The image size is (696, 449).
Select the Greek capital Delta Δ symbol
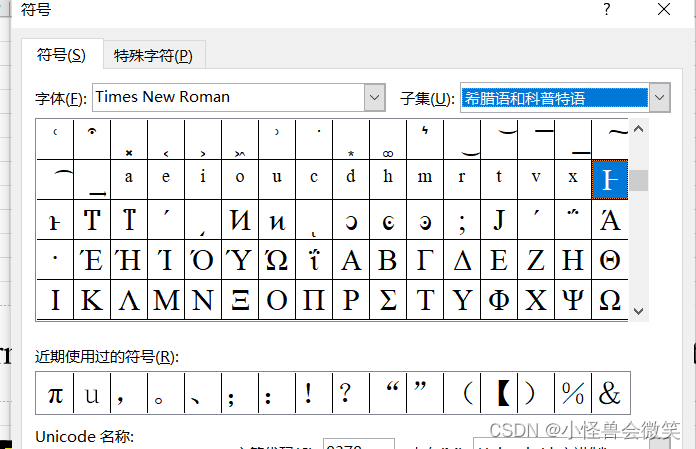pyautogui.click(x=462, y=260)
